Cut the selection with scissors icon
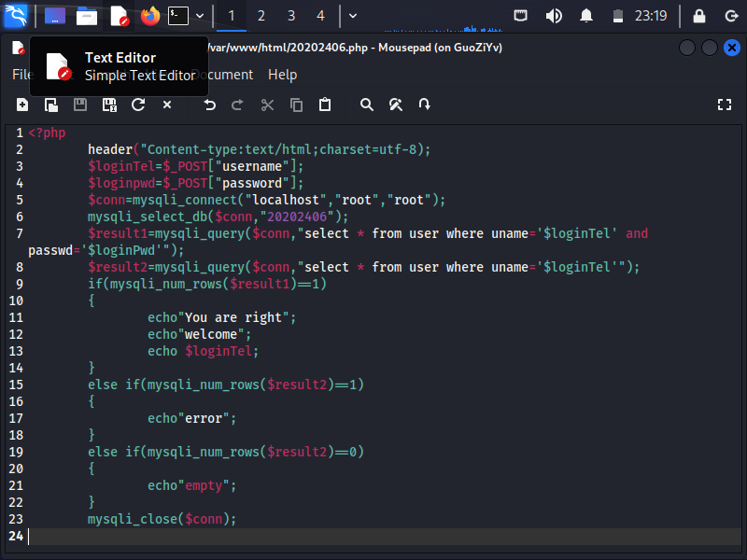This screenshot has width=747, height=560. point(267,105)
